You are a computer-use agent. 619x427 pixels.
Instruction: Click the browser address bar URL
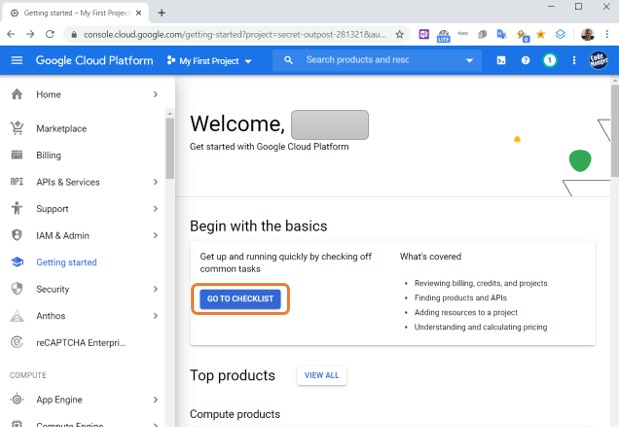coord(234,34)
